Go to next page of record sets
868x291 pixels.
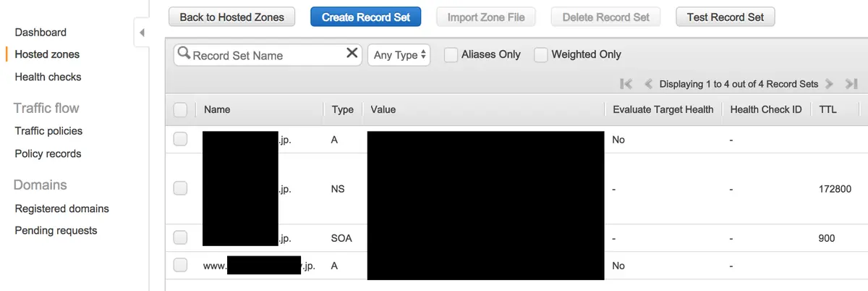click(x=829, y=84)
